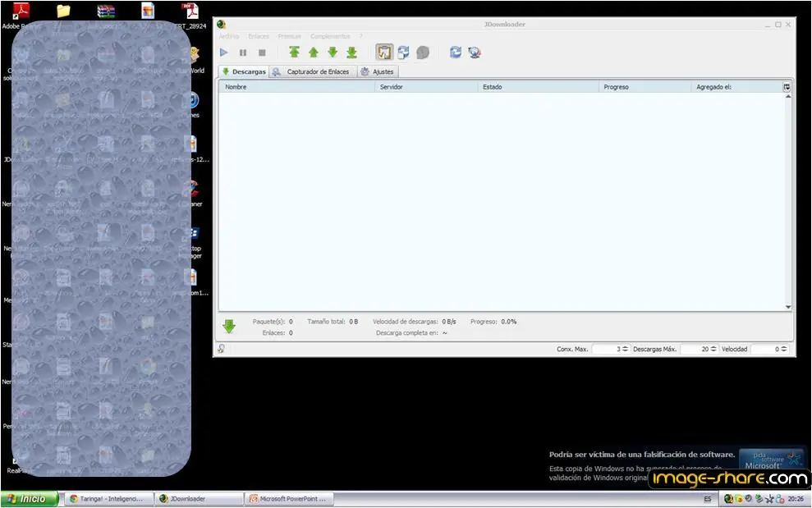Stop all downloads with the stop icon
The height and width of the screenshot is (508, 812).
click(x=262, y=53)
